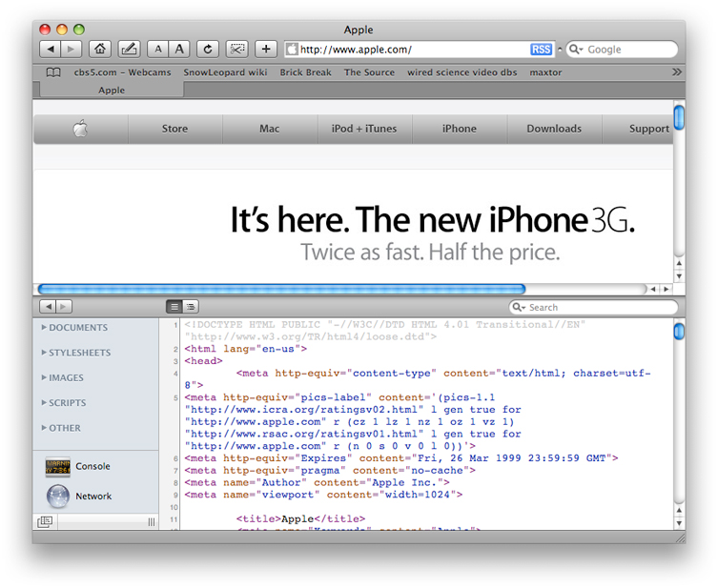Image resolution: width=718 pixels, height=588 pixels.
Task: Go back with Safari's back arrow
Action: (51, 49)
